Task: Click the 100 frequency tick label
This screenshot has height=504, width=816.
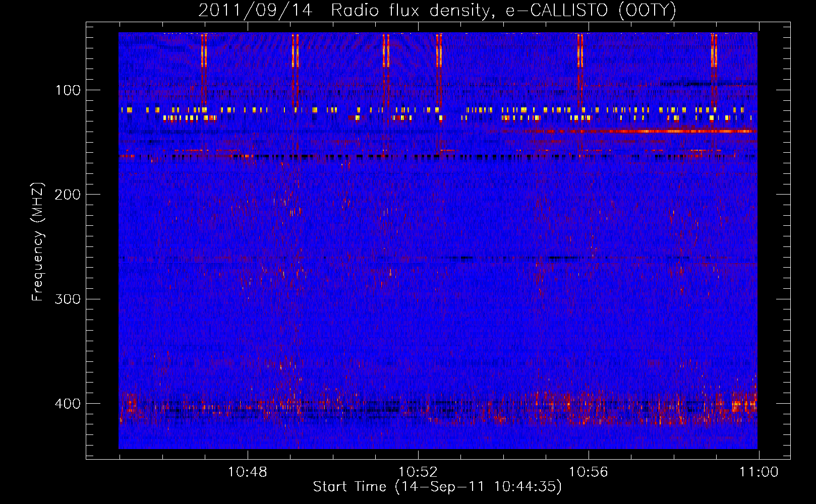Action: 68,90
